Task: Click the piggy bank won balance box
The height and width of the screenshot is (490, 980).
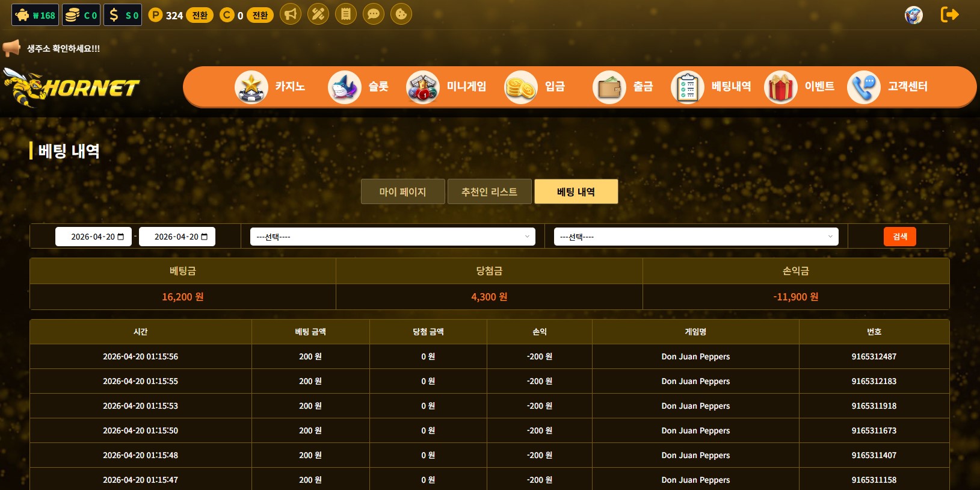Action: click(35, 15)
